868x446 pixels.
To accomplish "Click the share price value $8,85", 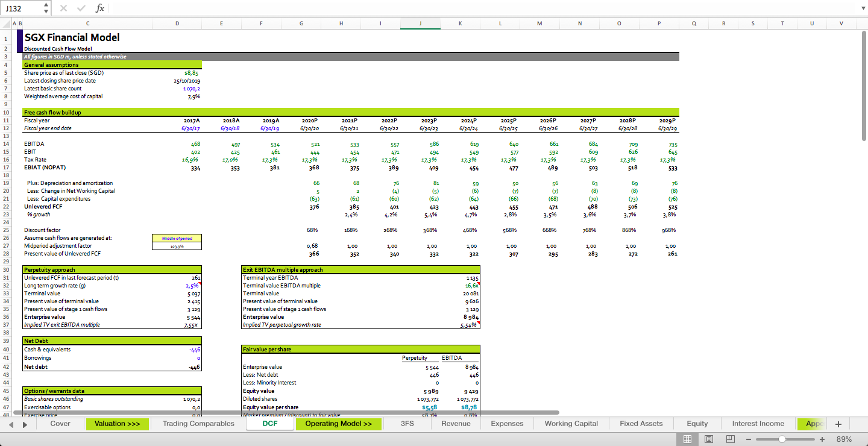I will pyautogui.click(x=192, y=72).
